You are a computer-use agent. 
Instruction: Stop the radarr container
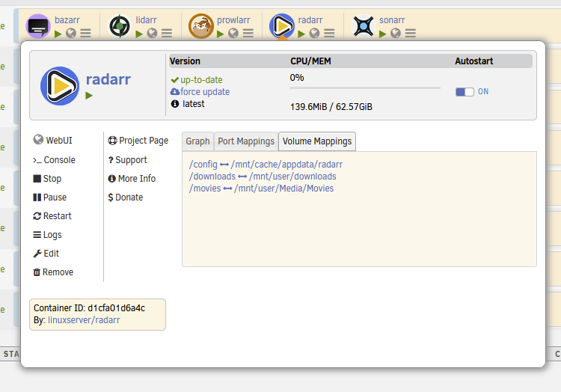[x=47, y=179]
